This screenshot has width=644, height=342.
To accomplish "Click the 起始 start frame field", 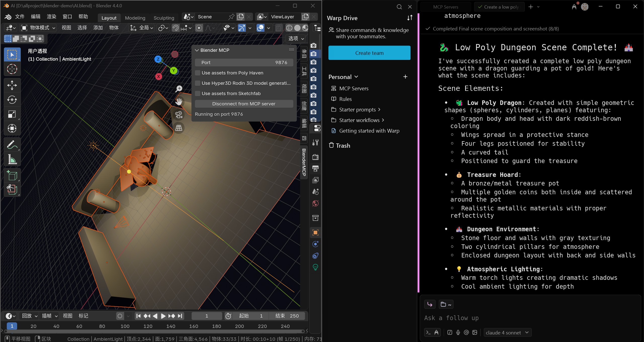I will pos(251,316).
